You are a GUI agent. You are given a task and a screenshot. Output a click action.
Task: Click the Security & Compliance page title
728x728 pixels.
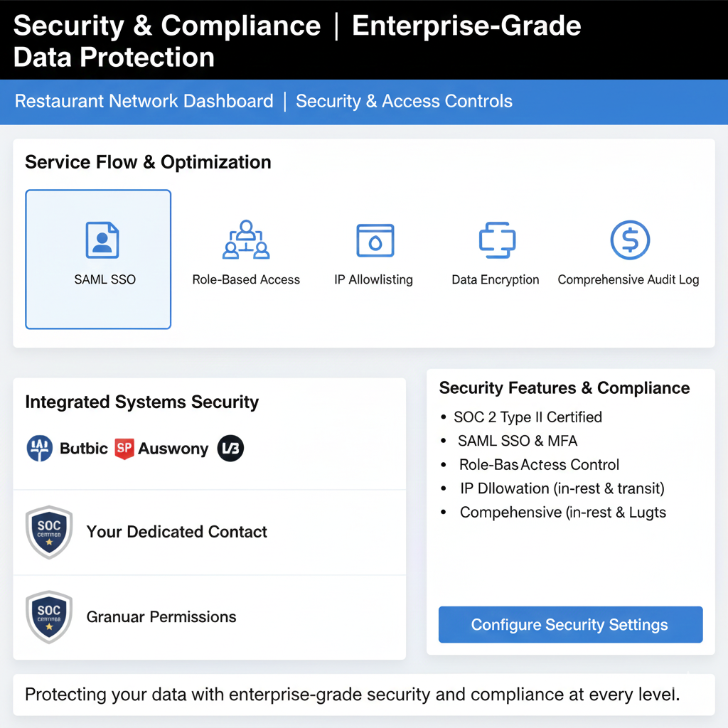297,41
